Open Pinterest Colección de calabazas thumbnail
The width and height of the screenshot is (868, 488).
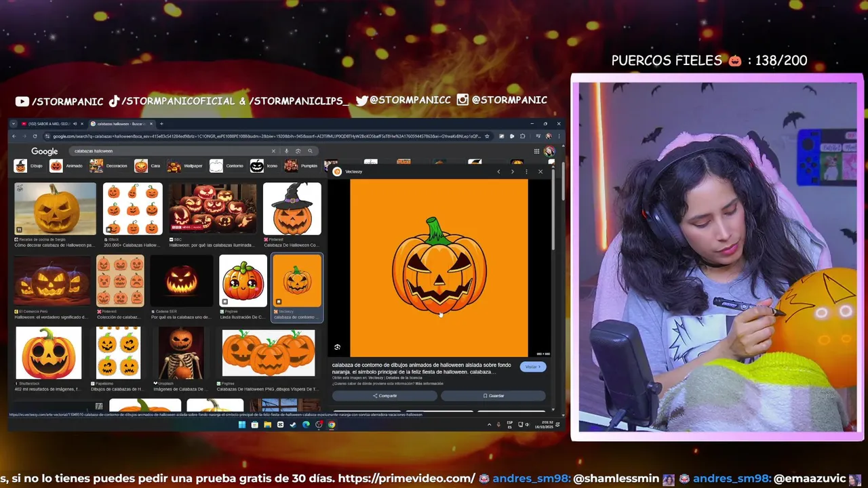click(120, 281)
